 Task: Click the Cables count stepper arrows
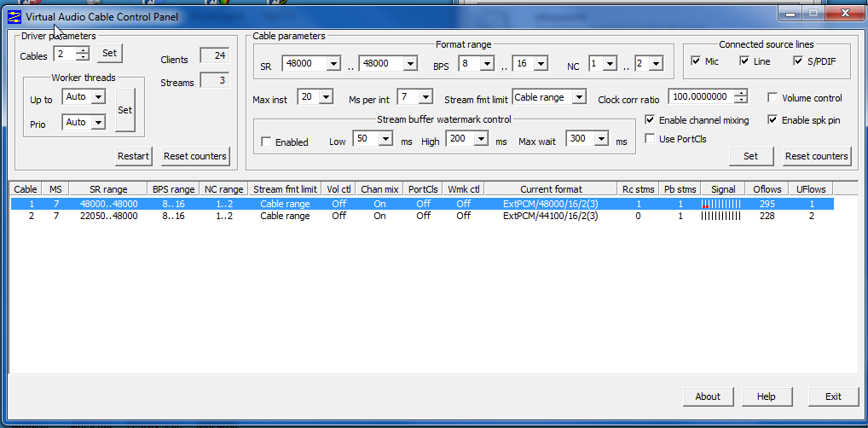pos(83,54)
